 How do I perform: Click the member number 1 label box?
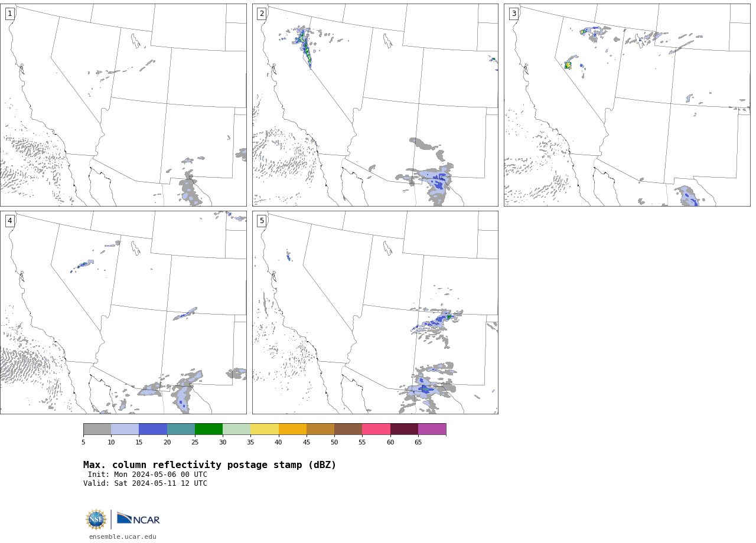tap(9, 14)
